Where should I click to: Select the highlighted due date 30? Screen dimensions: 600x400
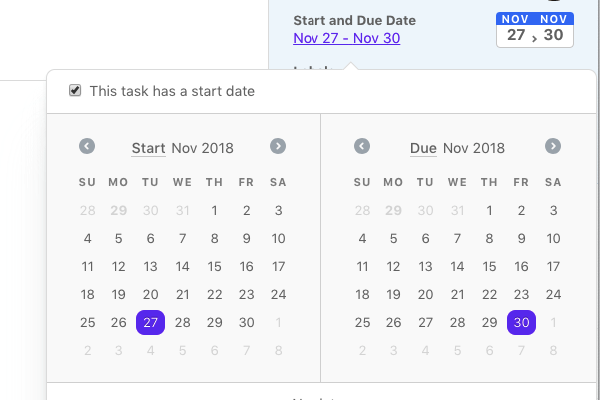521,322
